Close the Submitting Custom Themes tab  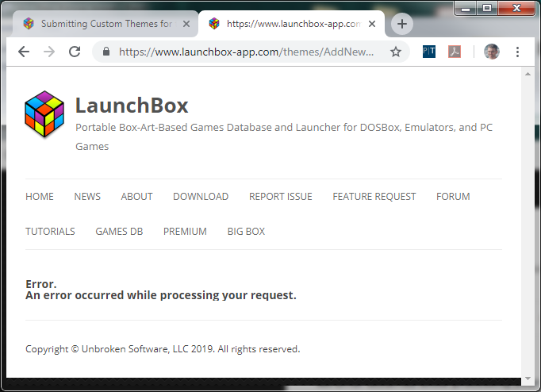point(186,24)
